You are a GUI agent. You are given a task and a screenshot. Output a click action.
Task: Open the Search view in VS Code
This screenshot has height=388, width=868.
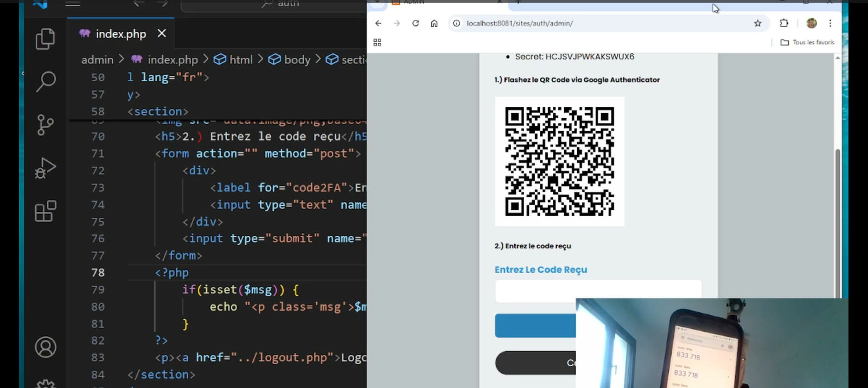[46, 82]
